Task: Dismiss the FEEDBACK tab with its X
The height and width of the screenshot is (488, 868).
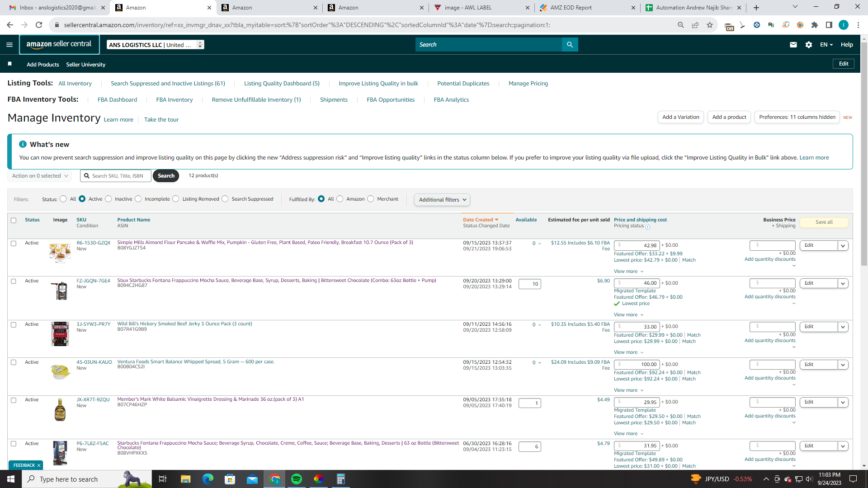Action: 39,465
